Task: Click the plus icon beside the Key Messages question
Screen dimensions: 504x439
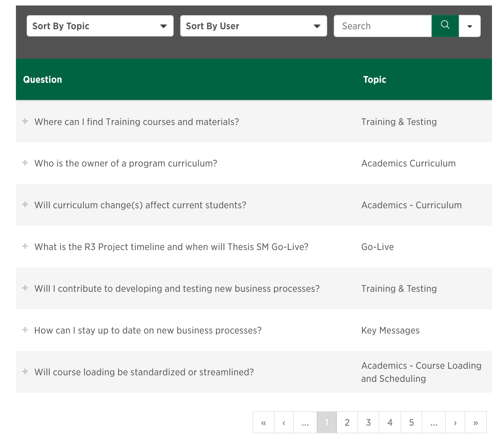Action: (25, 330)
